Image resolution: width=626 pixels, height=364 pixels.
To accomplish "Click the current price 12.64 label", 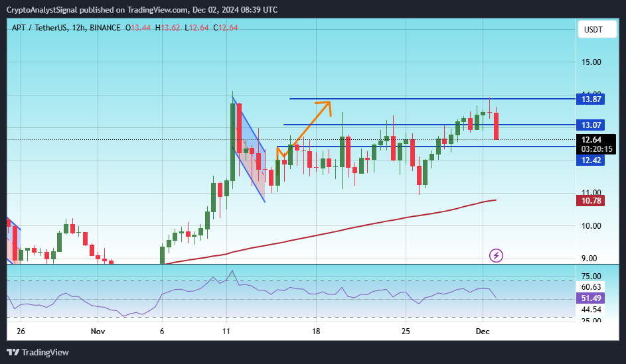I will click(591, 139).
